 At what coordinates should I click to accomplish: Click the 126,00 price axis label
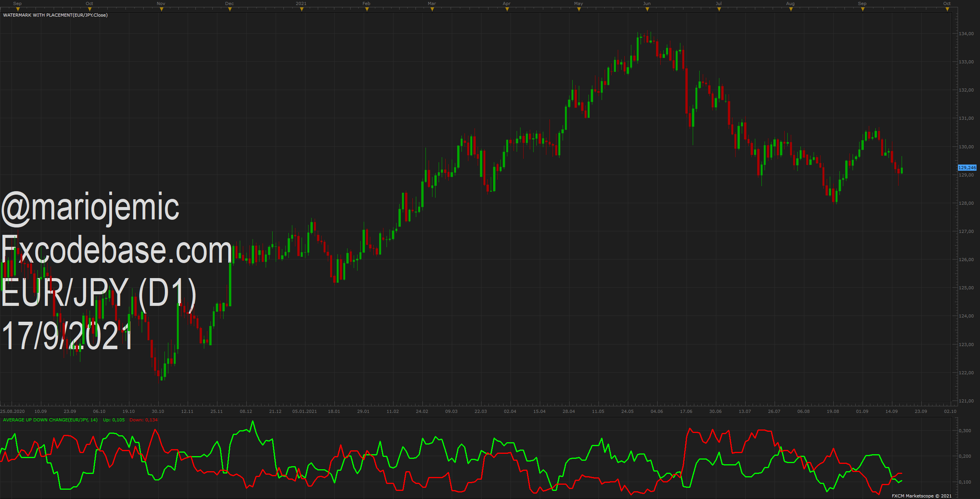[x=966, y=260]
